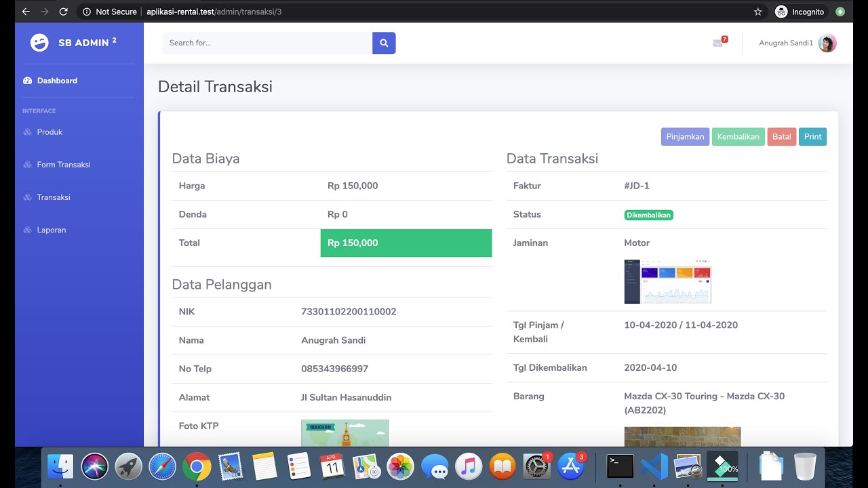
Task: Open Form Transaksi sidebar item
Action: coord(64,165)
